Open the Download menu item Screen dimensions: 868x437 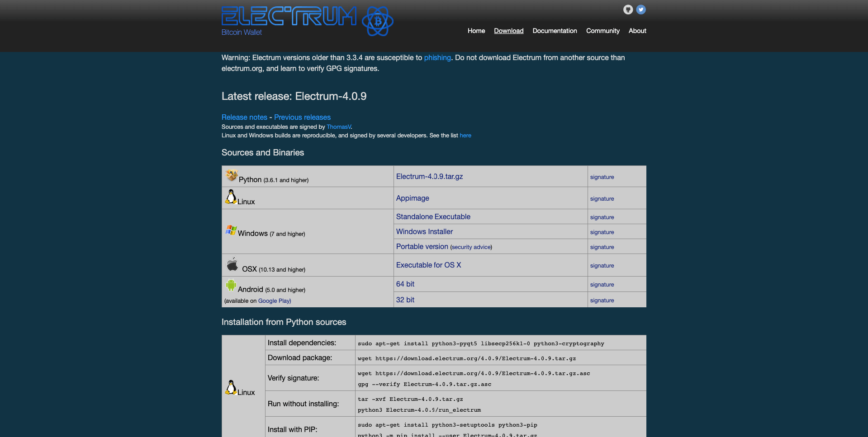pyautogui.click(x=509, y=31)
